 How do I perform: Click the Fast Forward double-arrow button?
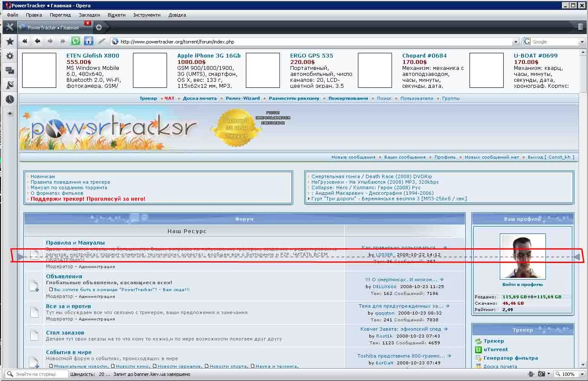63,41
